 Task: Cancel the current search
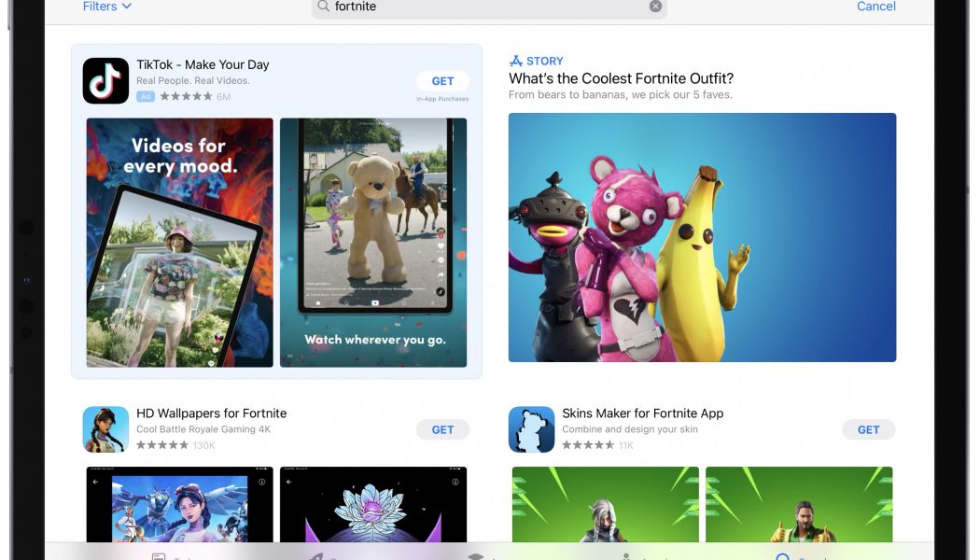click(875, 7)
